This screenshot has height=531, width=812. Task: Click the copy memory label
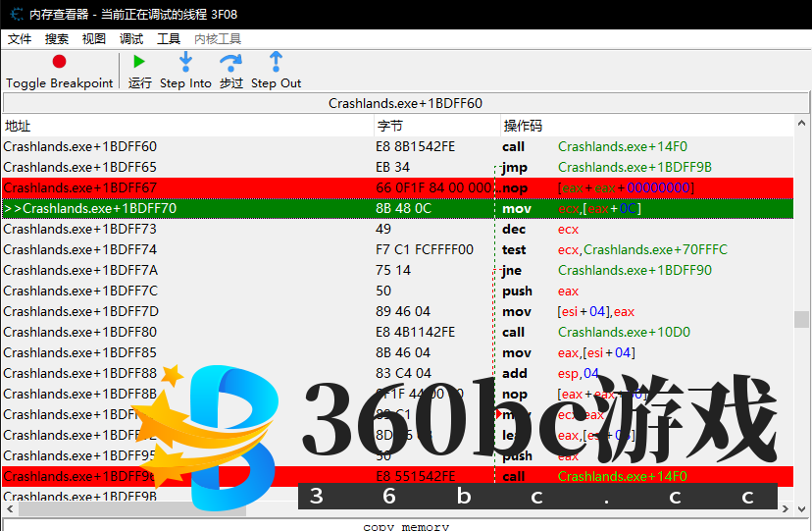coord(406,526)
